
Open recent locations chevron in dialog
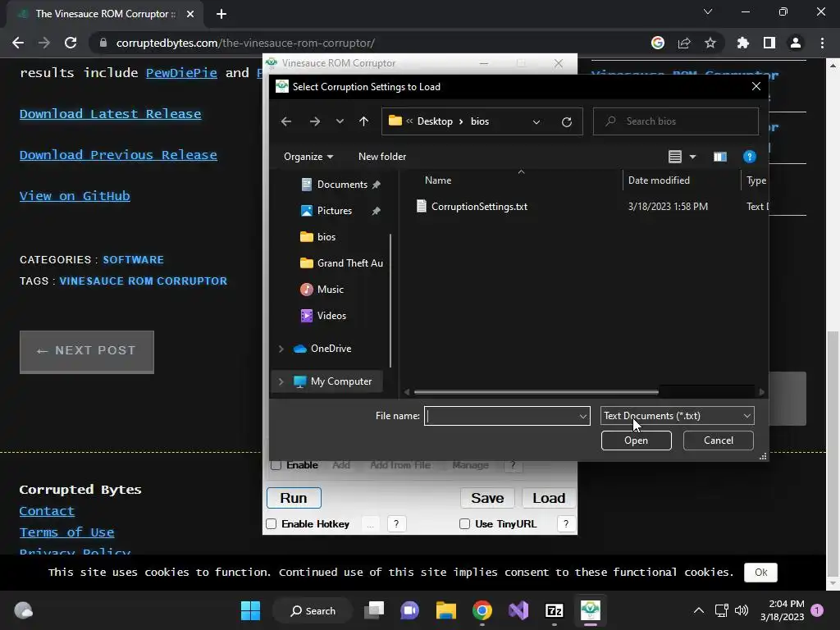[340, 121]
